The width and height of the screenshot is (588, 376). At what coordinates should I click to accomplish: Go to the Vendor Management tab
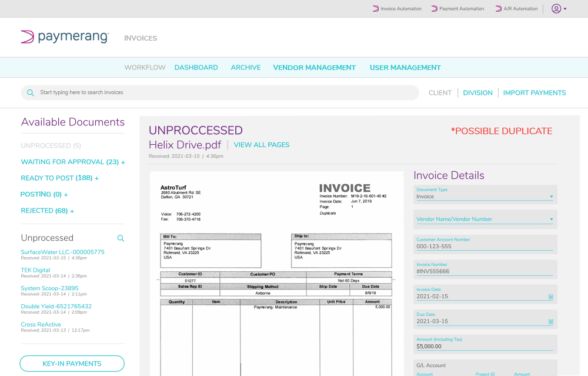tap(314, 68)
